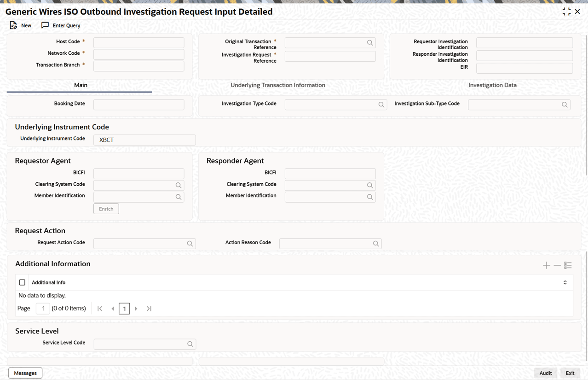Image resolution: width=588 pixels, height=380 pixels.
Task: Go to first page of Additional Info
Action: (x=100, y=309)
